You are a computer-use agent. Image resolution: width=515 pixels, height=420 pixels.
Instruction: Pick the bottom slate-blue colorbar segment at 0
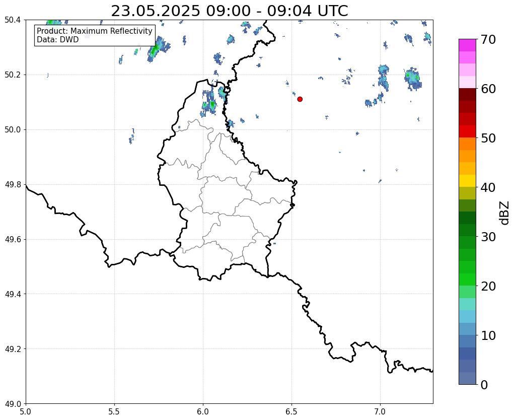467,378
